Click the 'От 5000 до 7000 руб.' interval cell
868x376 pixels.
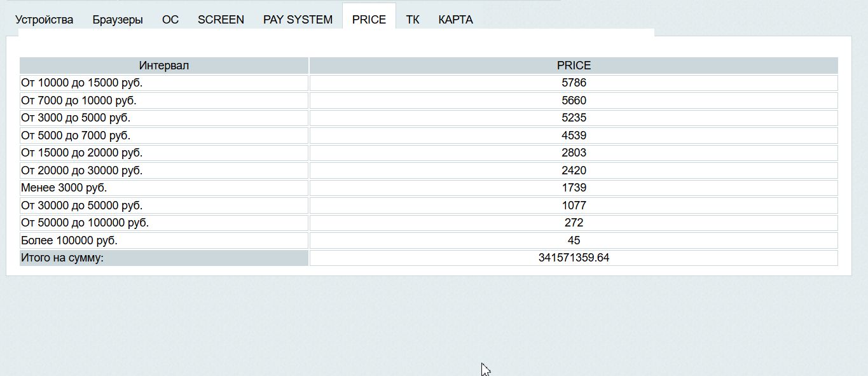click(76, 136)
